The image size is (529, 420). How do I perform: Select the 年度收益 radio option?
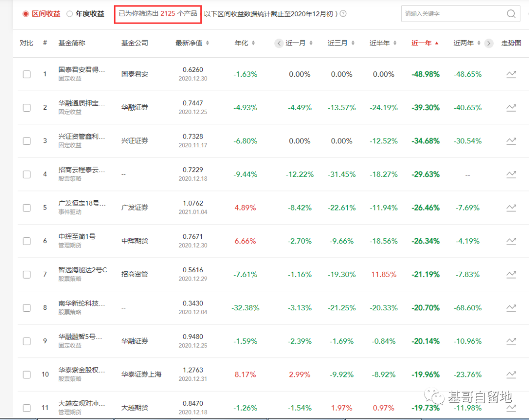(70, 14)
